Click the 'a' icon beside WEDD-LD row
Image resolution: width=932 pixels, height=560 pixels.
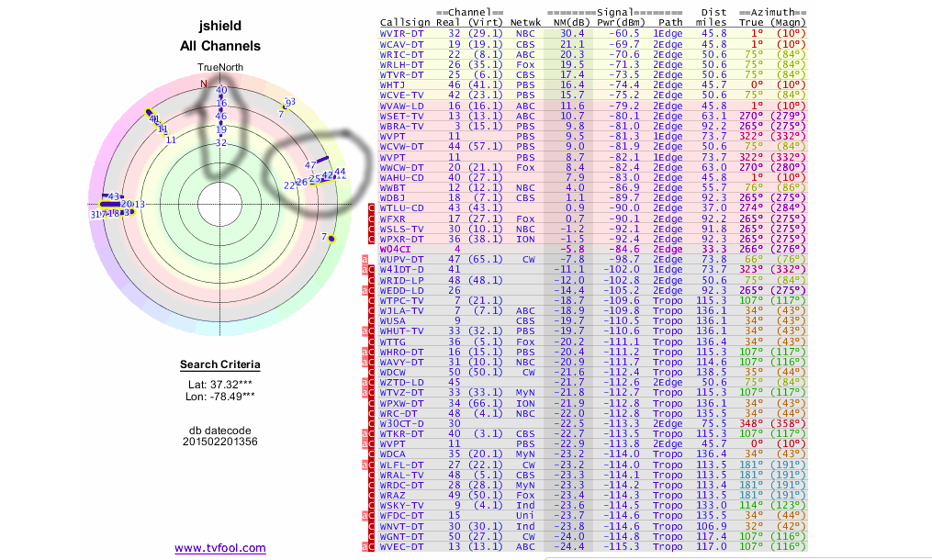(364, 290)
